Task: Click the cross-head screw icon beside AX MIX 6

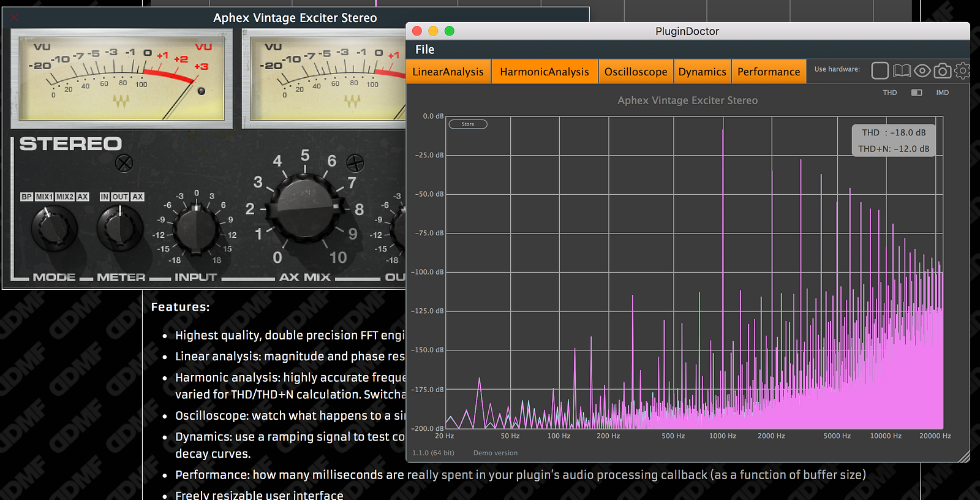Action: (x=355, y=163)
